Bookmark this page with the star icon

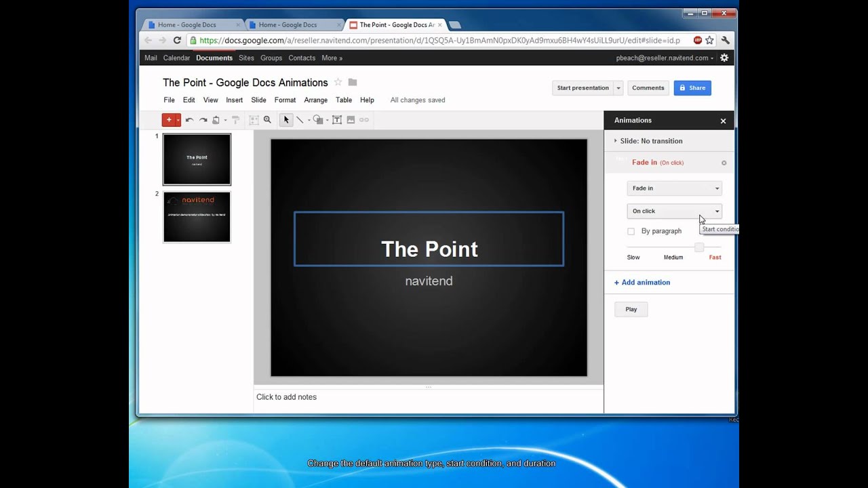709,40
